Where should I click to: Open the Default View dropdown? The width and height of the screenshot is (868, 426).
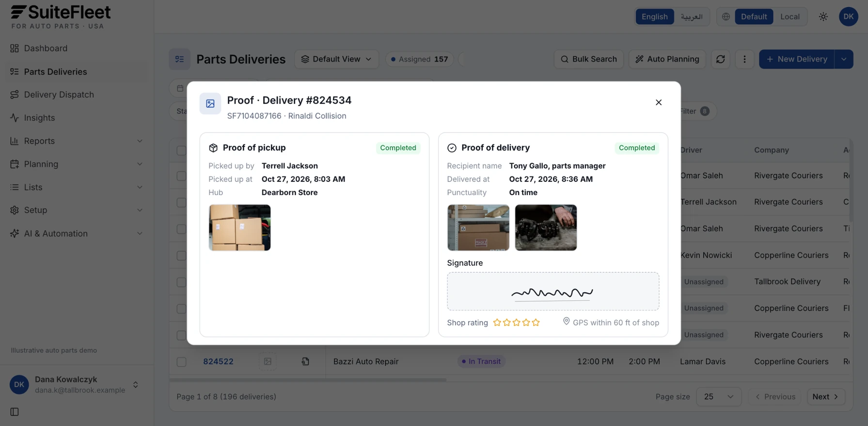tap(336, 59)
